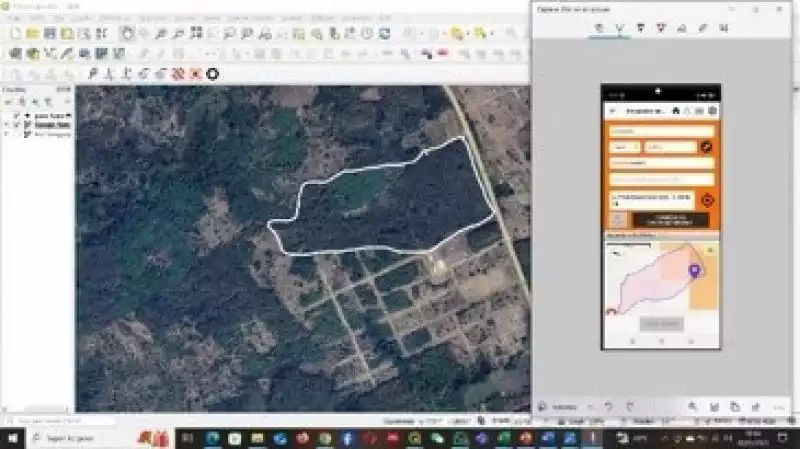The height and width of the screenshot is (449, 800).
Task: Click the Open Project folder icon
Action: tap(33, 33)
